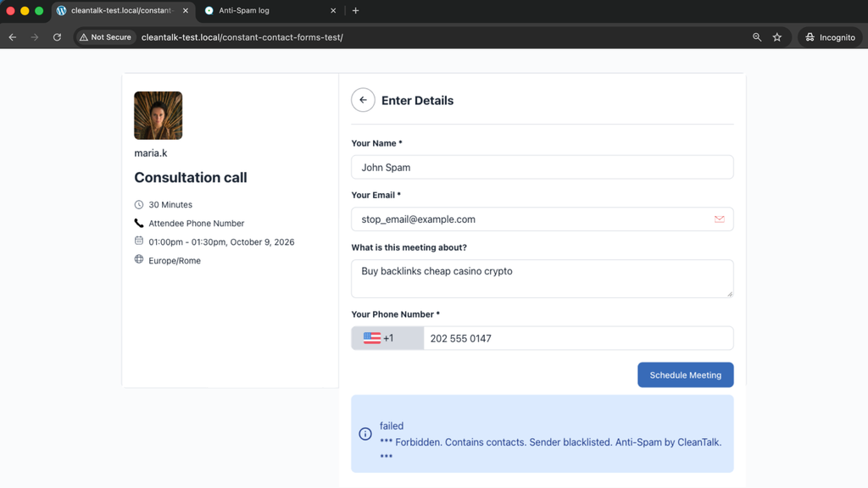The image size is (868, 488).
Task: Click the maria.k profile photo
Action: click(159, 115)
